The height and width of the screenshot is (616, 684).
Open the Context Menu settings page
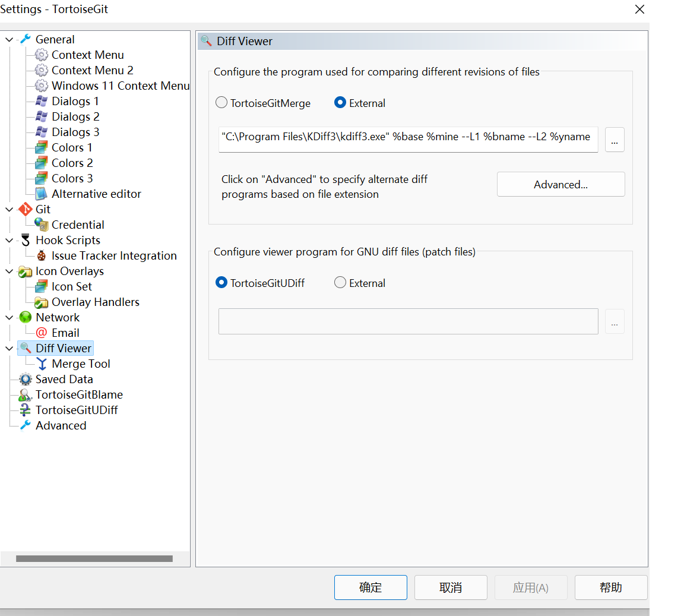click(88, 55)
